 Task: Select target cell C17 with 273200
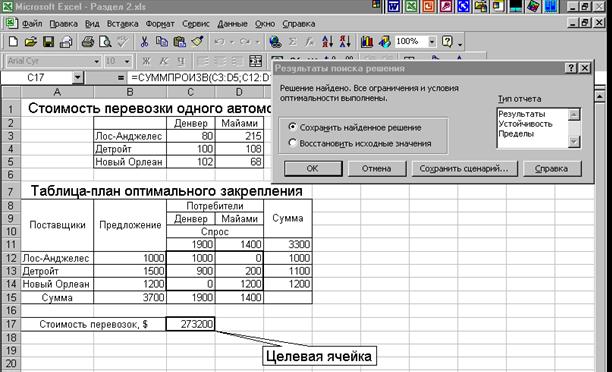tap(190, 324)
